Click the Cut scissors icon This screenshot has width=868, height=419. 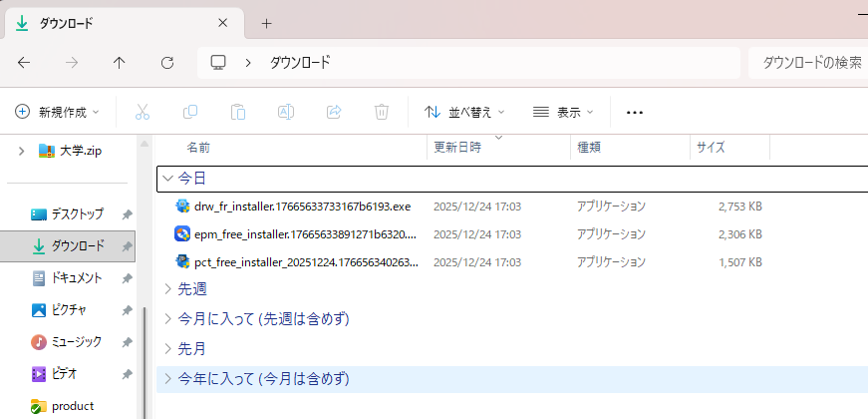(143, 112)
